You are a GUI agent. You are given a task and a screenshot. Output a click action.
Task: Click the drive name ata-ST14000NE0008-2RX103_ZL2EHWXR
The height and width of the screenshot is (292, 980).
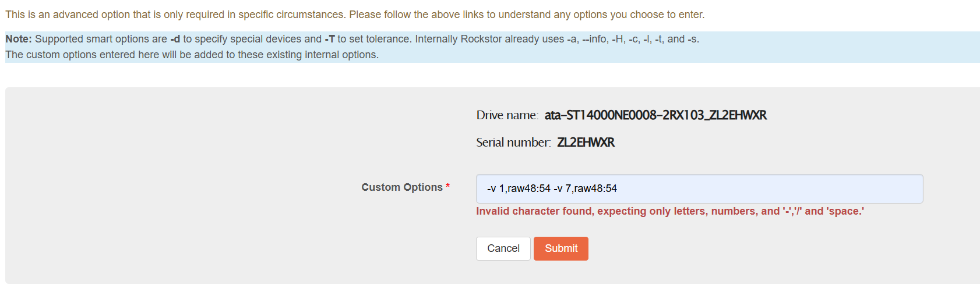point(655,115)
